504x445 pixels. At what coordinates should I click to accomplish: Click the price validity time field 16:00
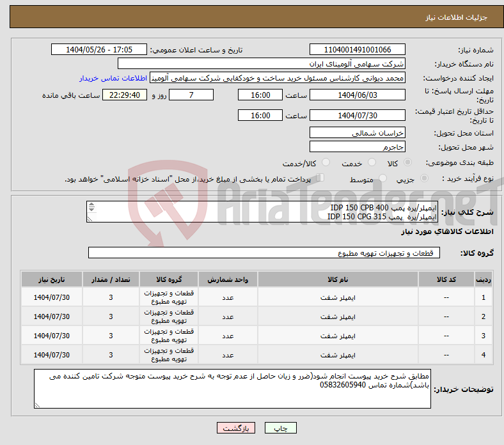(x=260, y=115)
